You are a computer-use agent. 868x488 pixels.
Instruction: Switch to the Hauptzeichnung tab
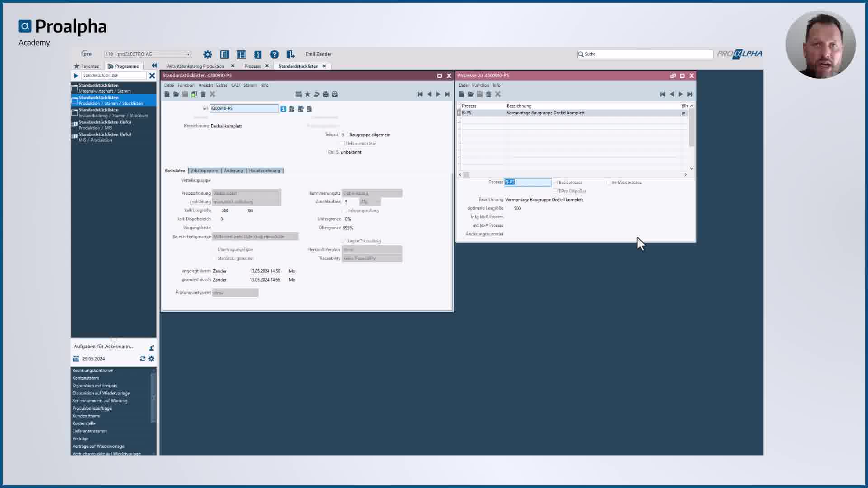(x=264, y=170)
